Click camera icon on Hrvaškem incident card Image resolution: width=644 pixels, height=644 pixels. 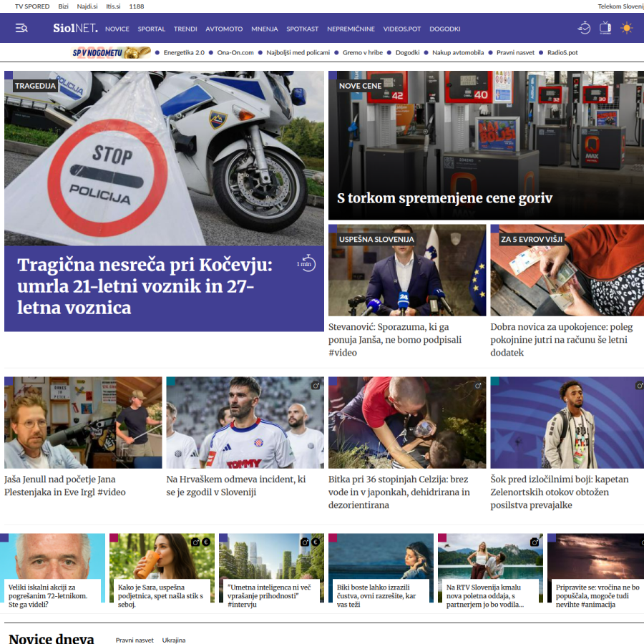316,386
